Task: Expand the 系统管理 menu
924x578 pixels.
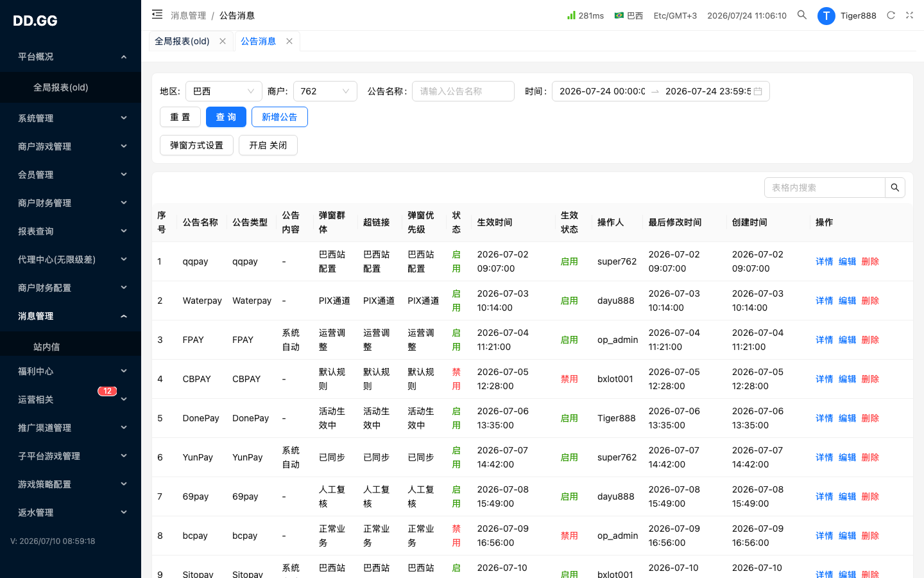Action: click(71, 118)
